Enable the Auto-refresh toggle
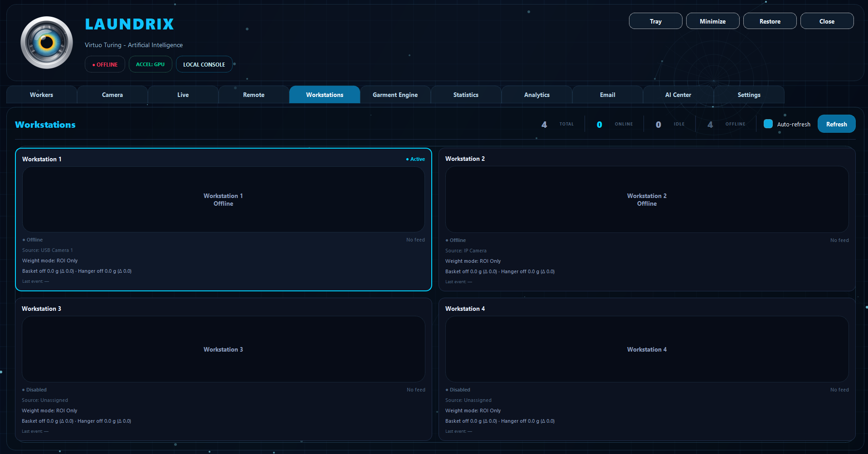The image size is (868, 454). coord(768,123)
